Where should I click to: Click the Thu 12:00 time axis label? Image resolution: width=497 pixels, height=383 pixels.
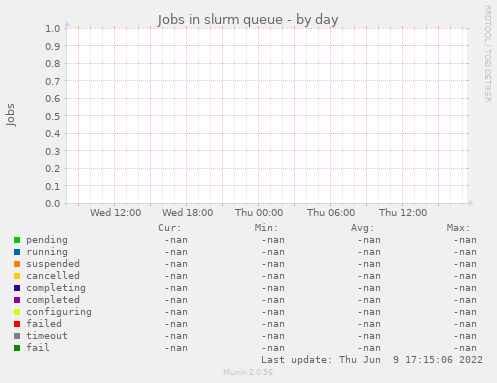[x=403, y=213]
